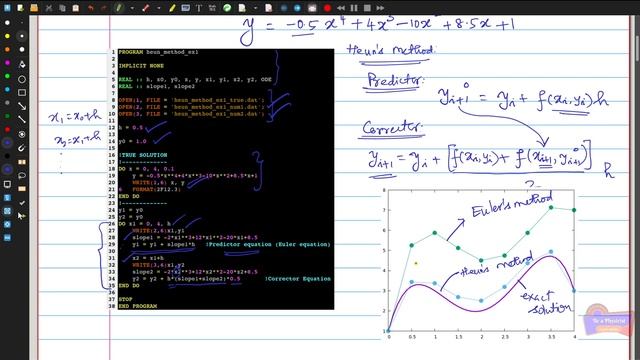Pick the dark green color swatch
The width and height of the screenshot is (640, 360).
7,116
